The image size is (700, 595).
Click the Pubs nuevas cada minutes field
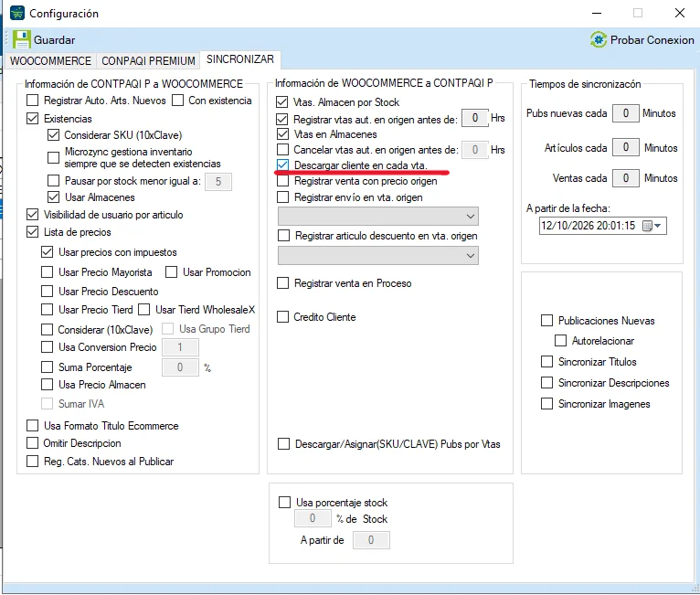coord(625,113)
